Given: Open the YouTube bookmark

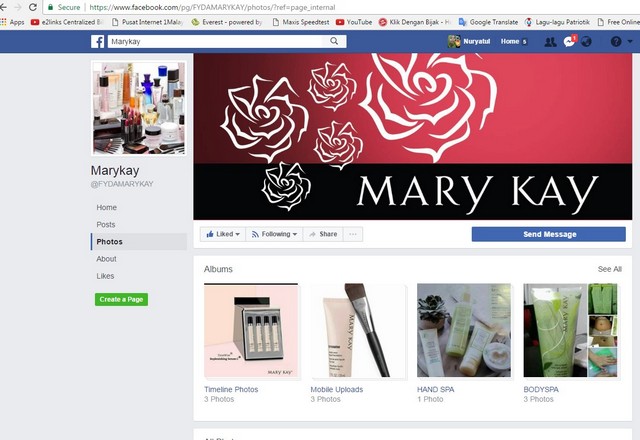Looking at the screenshot, I should pyautogui.click(x=353, y=21).
